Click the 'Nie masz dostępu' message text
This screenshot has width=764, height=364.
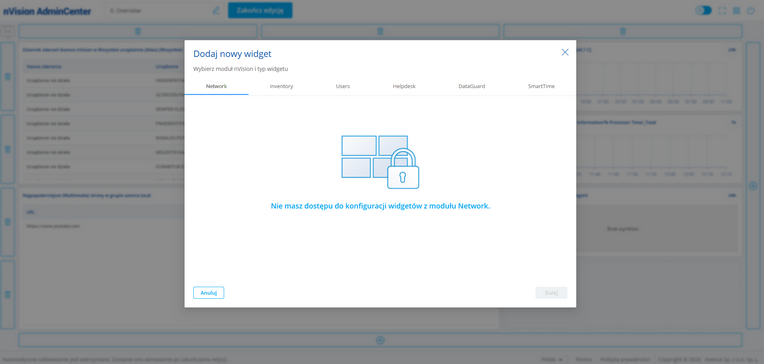click(380, 206)
